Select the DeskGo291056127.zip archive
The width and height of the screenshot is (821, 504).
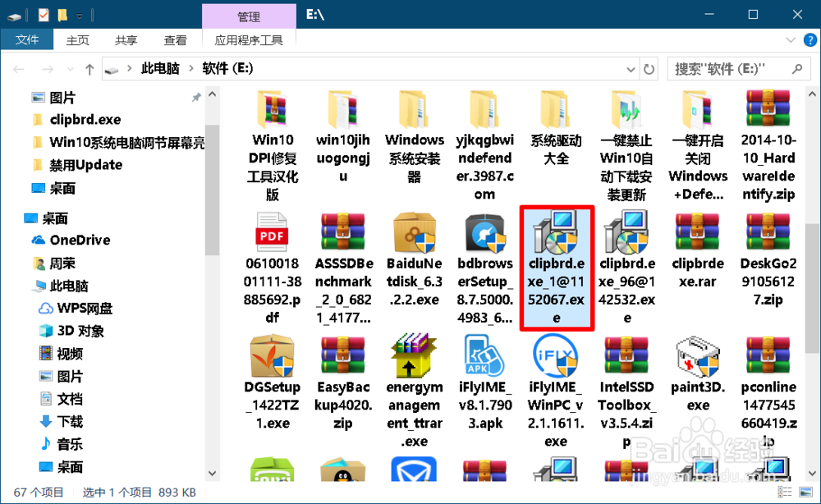(x=768, y=259)
